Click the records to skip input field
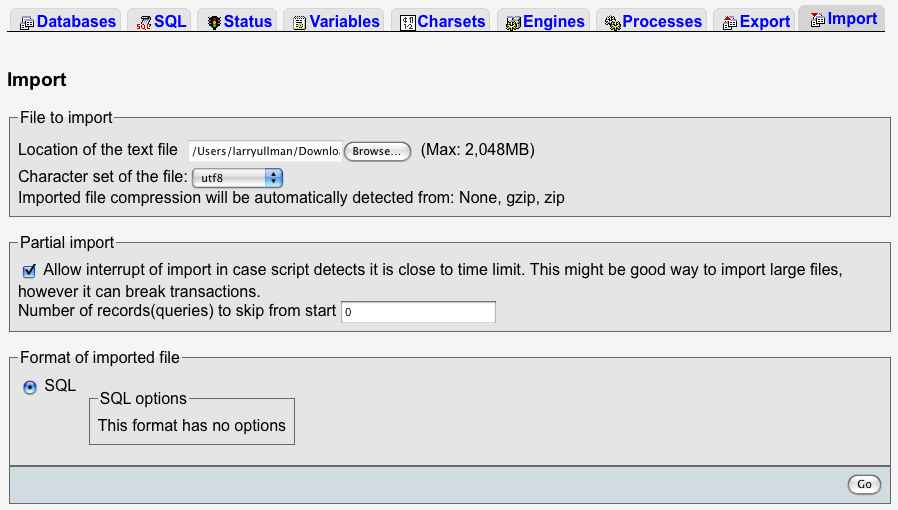 point(418,312)
